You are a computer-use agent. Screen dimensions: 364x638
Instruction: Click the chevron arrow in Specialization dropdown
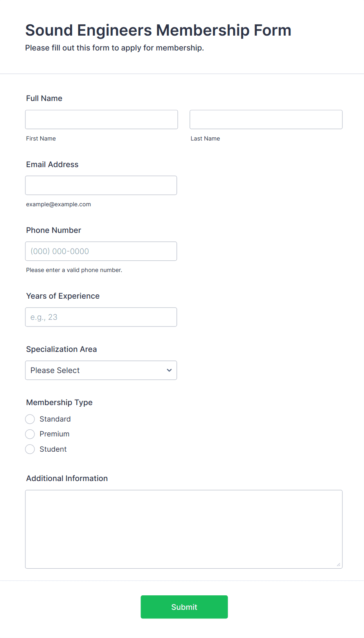click(x=169, y=370)
